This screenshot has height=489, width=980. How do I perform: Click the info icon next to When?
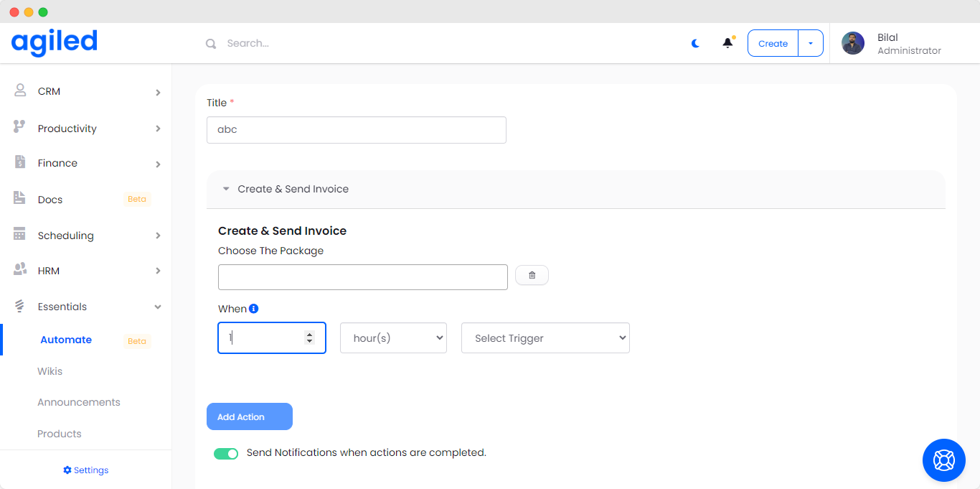[253, 309]
